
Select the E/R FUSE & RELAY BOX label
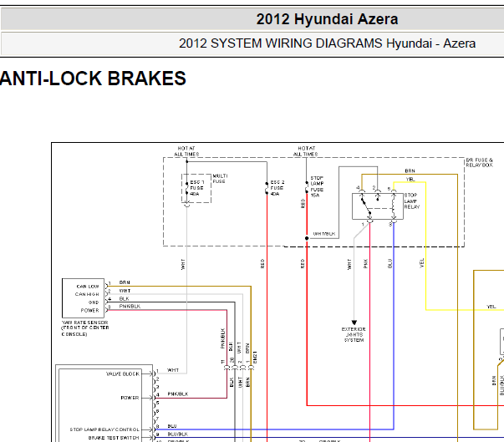click(479, 163)
